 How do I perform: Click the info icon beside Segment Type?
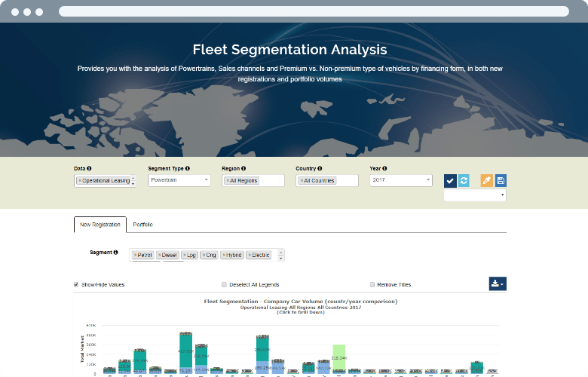pyautogui.click(x=188, y=168)
